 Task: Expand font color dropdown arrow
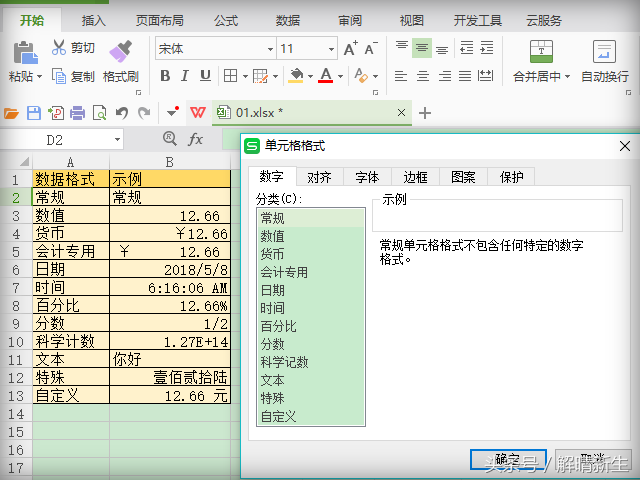point(340,76)
